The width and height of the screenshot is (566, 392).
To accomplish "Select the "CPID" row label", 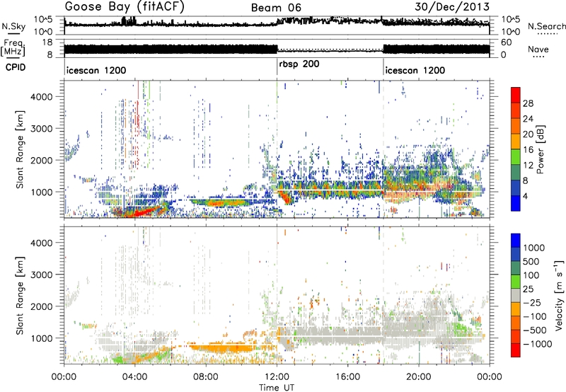I will tap(16, 67).
